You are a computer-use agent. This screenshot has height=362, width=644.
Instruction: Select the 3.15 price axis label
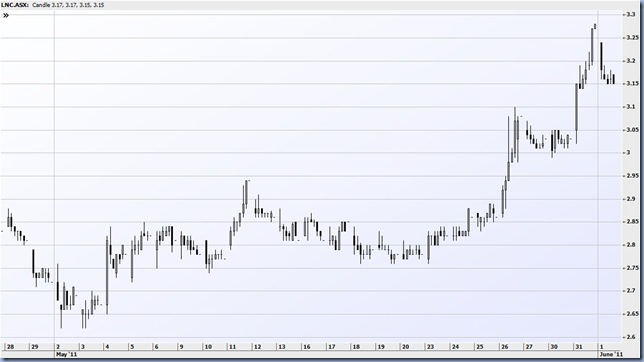click(x=632, y=83)
